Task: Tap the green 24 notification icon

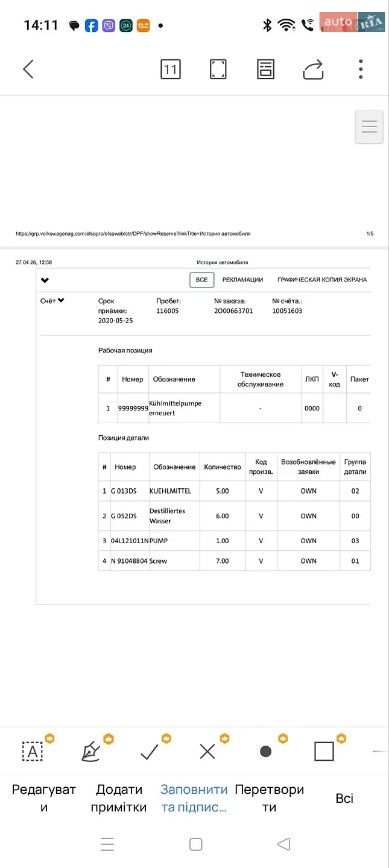Action: coord(125,25)
